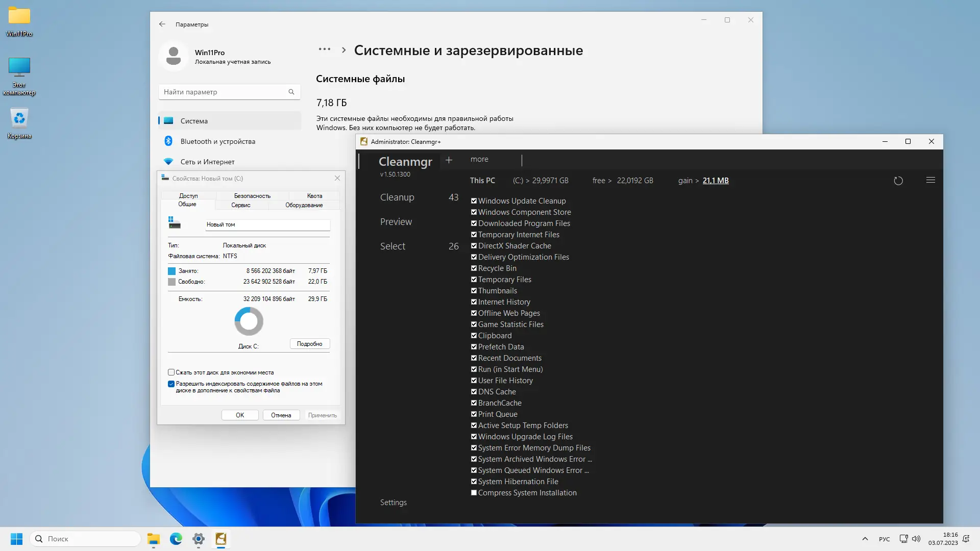
Task: Toggle Recycle Bin checkbox
Action: (474, 268)
